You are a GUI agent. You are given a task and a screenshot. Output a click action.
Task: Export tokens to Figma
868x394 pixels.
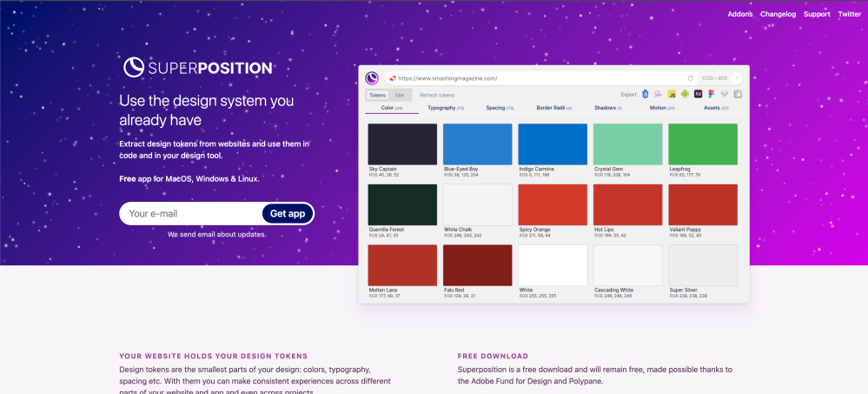[x=712, y=94]
